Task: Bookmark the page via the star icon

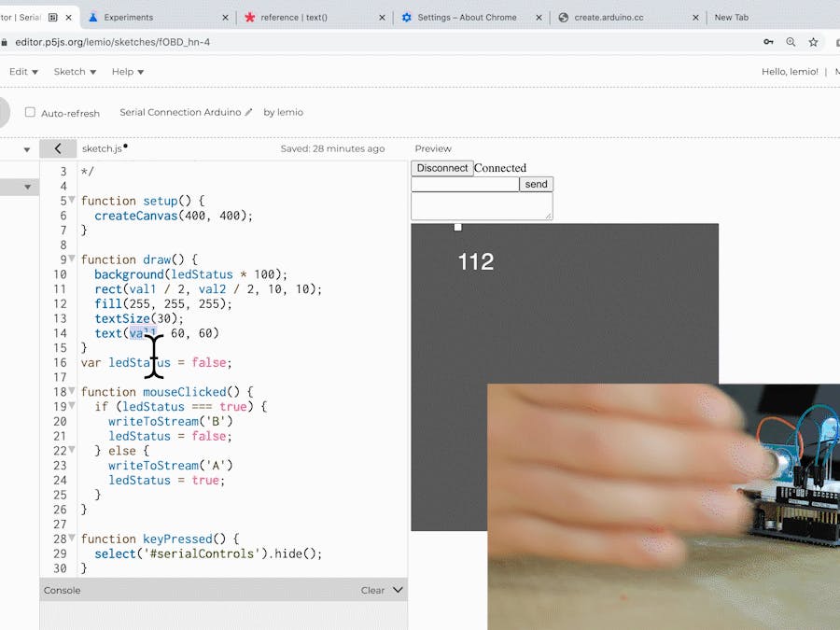Action: coord(813,42)
